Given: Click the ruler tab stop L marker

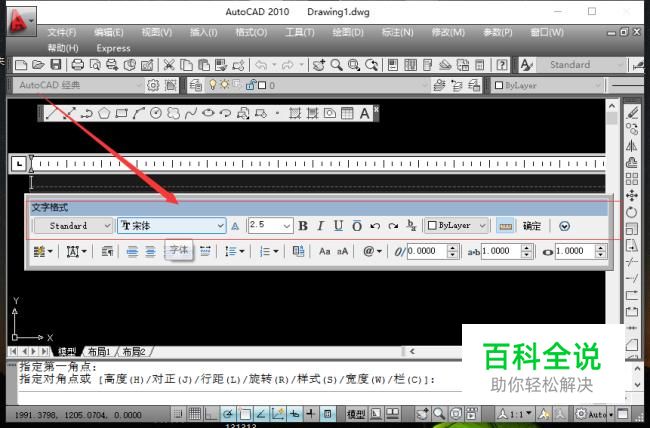Looking at the screenshot, I should point(19,164).
